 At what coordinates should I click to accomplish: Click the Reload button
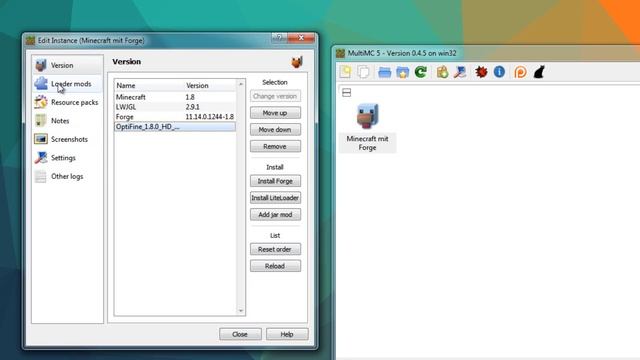[x=275, y=266]
